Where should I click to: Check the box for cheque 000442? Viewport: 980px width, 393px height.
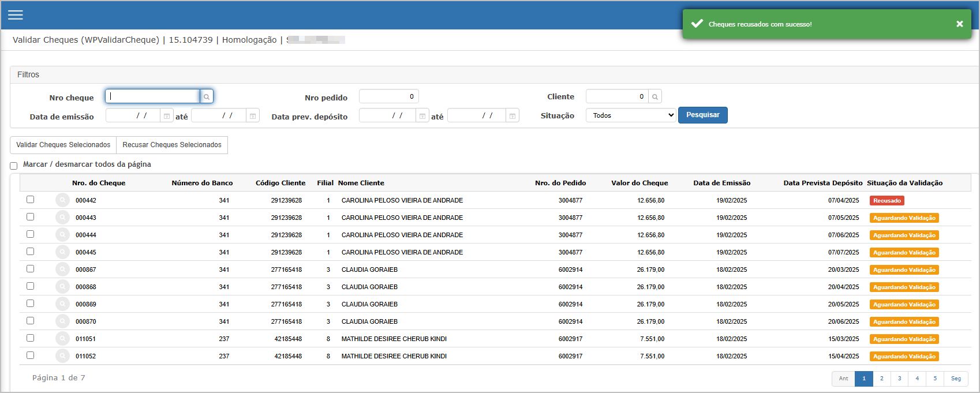coord(30,199)
